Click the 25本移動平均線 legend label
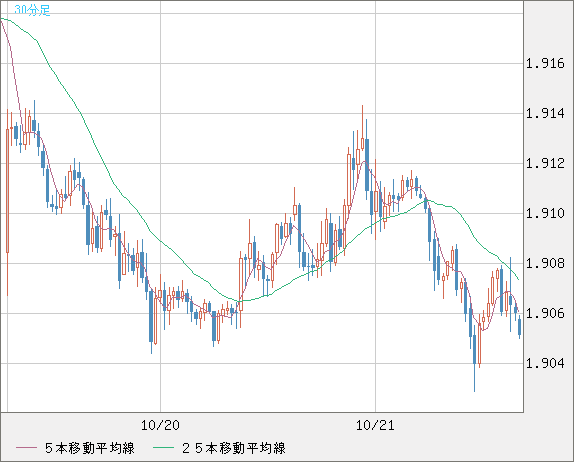Image resolution: width=574 pixels, height=462 pixels. [x=234, y=448]
